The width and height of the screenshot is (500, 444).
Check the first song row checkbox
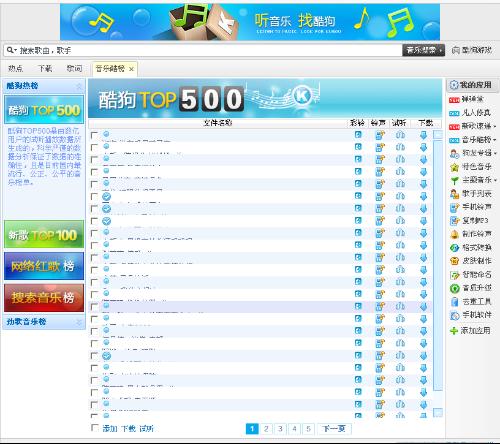click(95, 135)
